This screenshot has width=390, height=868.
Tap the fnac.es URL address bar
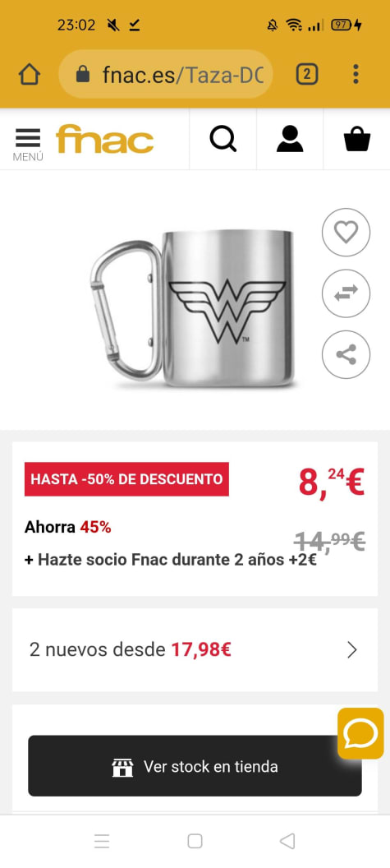(166, 74)
